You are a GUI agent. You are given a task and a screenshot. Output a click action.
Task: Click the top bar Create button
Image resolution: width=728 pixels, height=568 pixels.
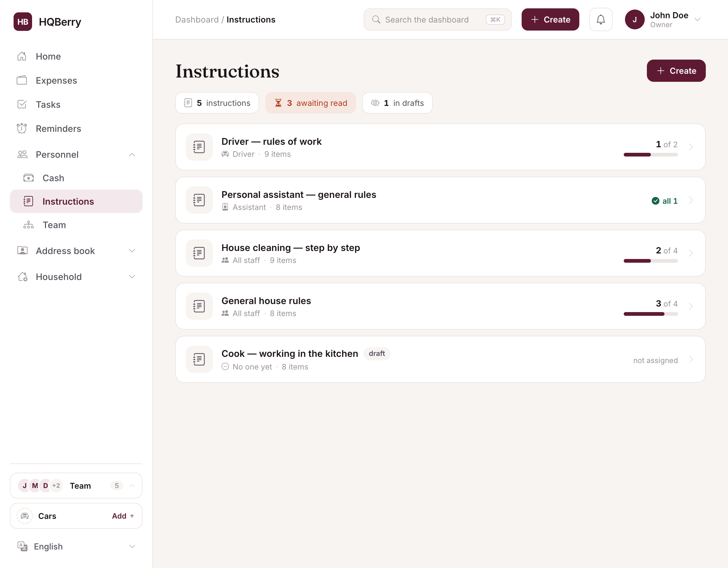(x=550, y=20)
